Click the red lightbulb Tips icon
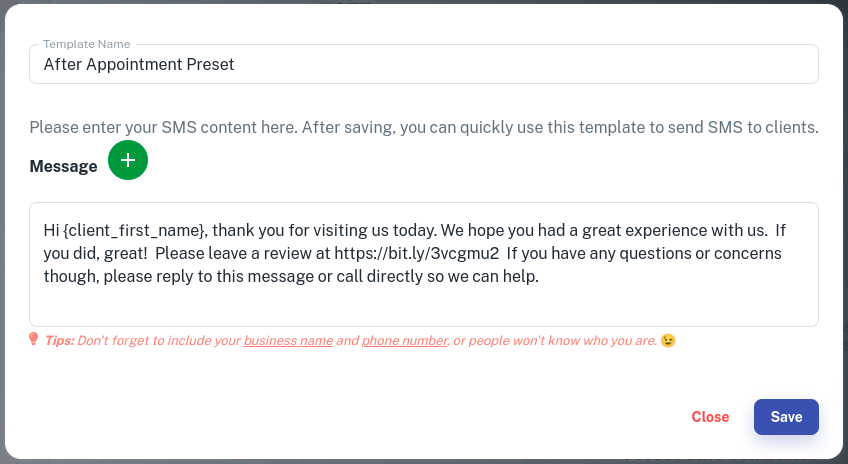 click(34, 339)
